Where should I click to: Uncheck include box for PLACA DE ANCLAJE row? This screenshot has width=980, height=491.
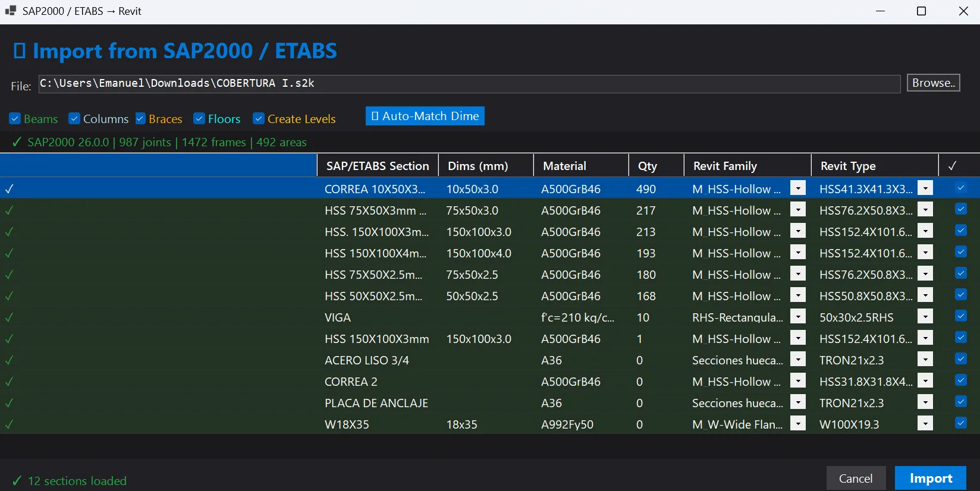961,402
